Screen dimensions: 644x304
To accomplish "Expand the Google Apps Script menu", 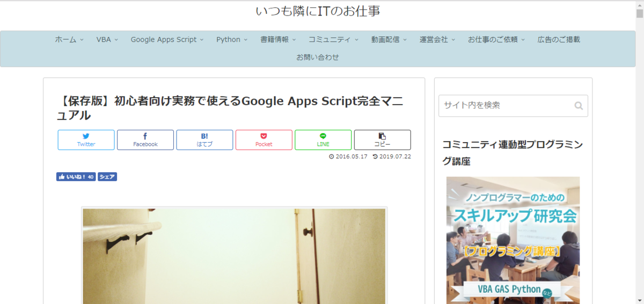I will pos(167,39).
